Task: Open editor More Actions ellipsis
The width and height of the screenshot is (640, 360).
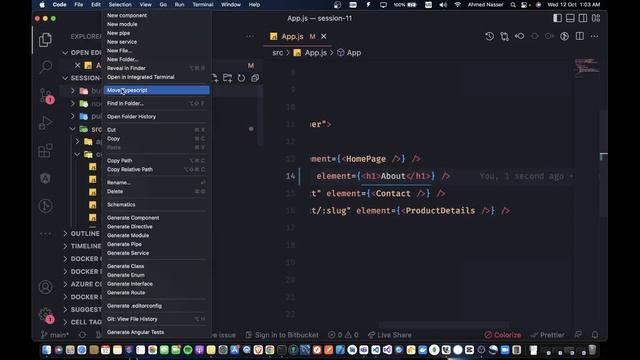Action: point(594,36)
